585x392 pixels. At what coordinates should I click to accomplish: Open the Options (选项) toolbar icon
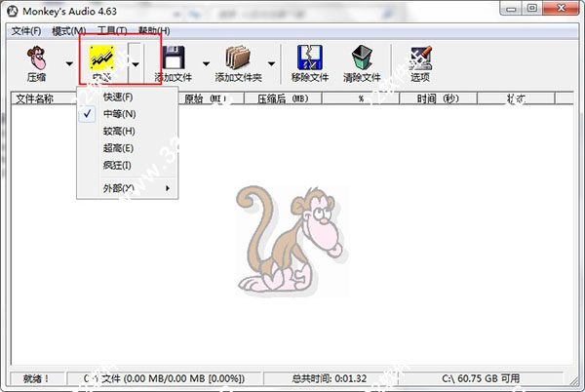coord(420,58)
